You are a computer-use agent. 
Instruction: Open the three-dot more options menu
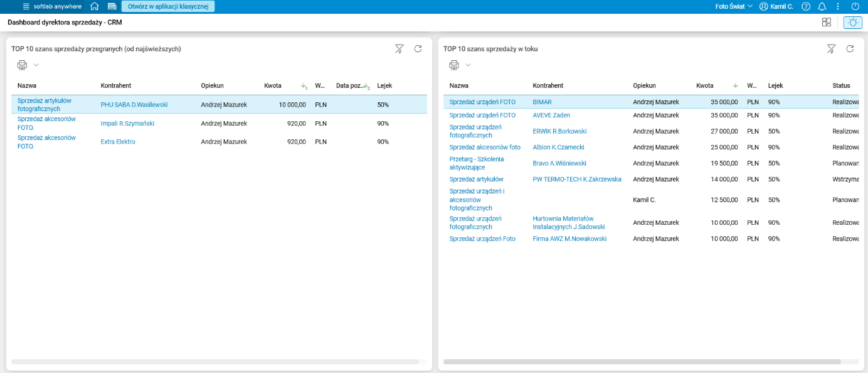click(838, 6)
